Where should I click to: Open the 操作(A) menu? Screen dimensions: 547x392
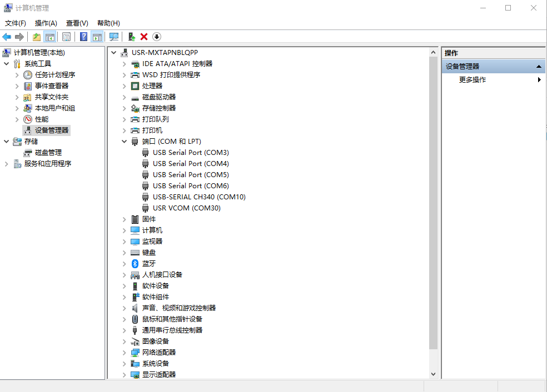46,23
